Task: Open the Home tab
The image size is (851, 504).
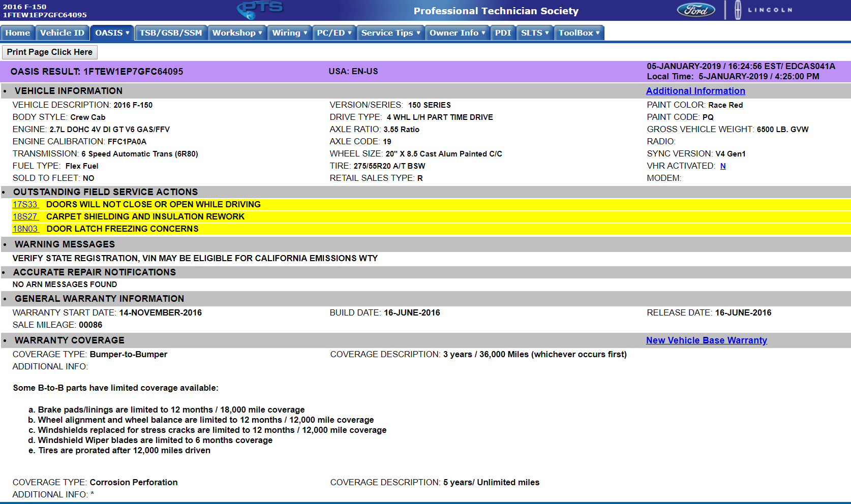Action: click(x=18, y=33)
